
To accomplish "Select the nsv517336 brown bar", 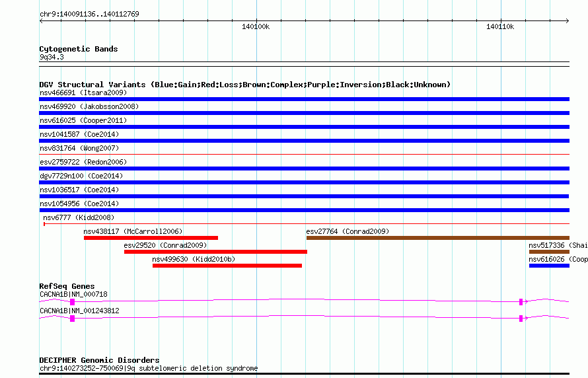I will [x=550, y=252].
